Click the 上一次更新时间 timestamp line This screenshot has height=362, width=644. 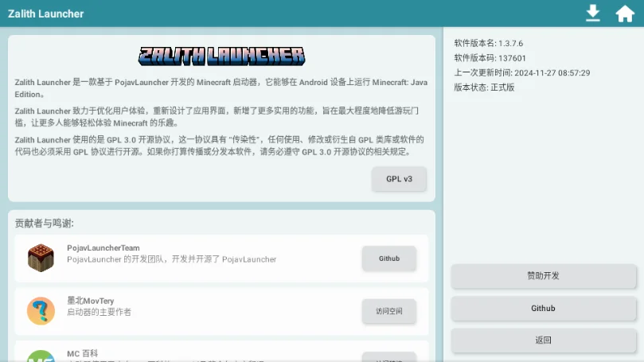[x=522, y=72]
